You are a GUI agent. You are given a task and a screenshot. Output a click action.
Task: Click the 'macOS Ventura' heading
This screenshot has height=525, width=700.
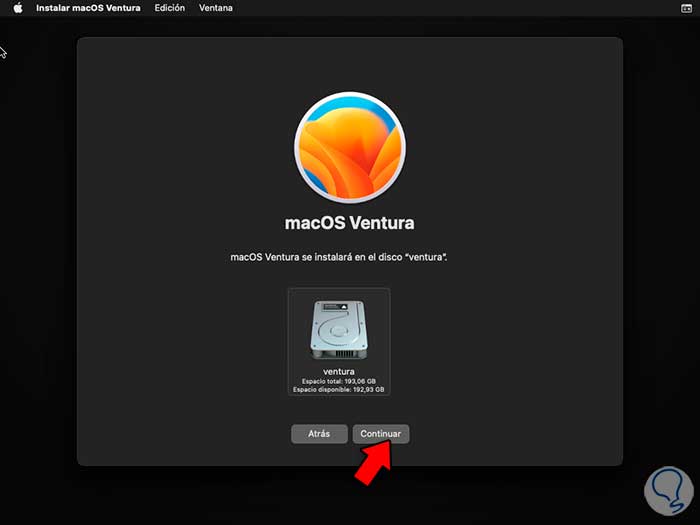pos(350,223)
